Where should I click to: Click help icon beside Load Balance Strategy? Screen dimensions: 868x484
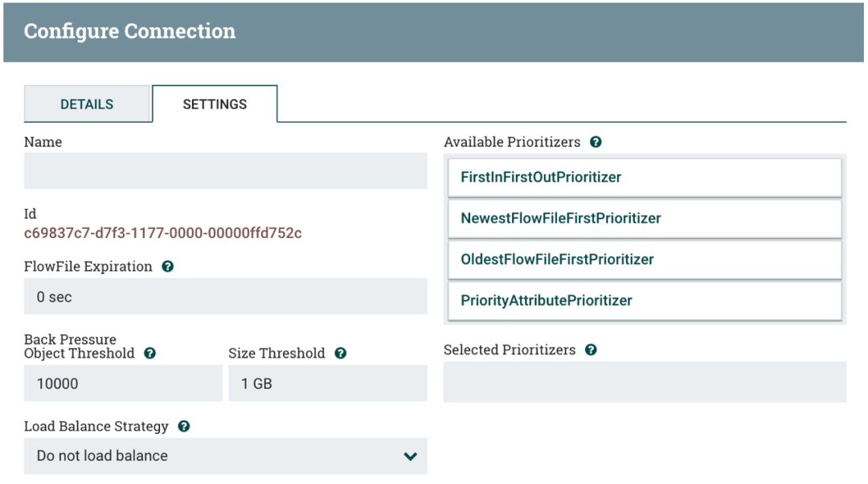coord(183,427)
